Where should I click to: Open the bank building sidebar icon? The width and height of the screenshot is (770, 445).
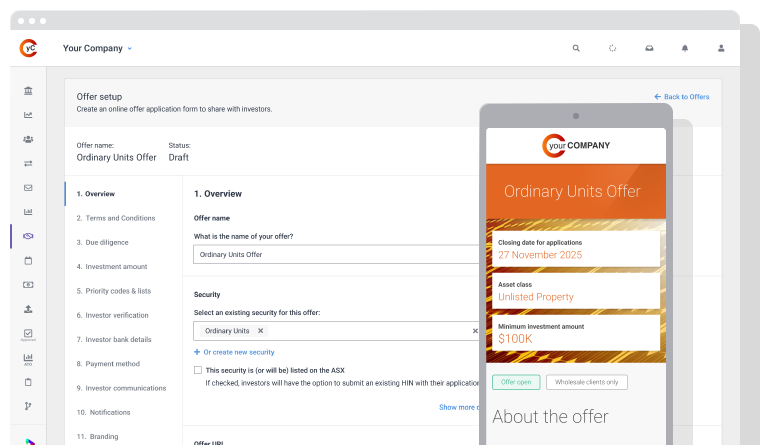pyautogui.click(x=28, y=90)
